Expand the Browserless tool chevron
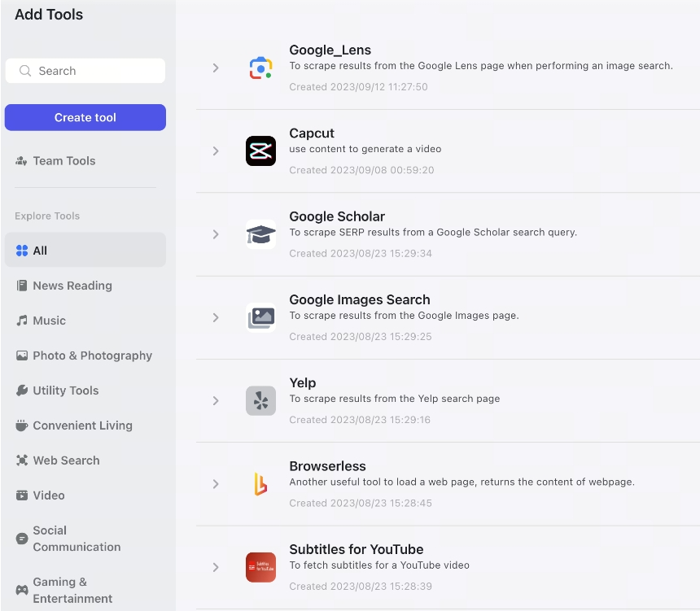 [216, 484]
